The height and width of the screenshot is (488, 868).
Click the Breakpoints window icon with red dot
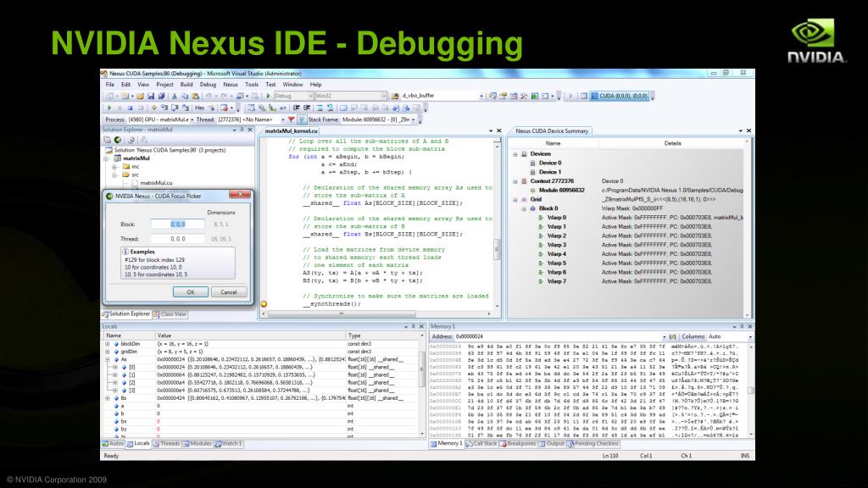pyautogui.click(x=224, y=108)
